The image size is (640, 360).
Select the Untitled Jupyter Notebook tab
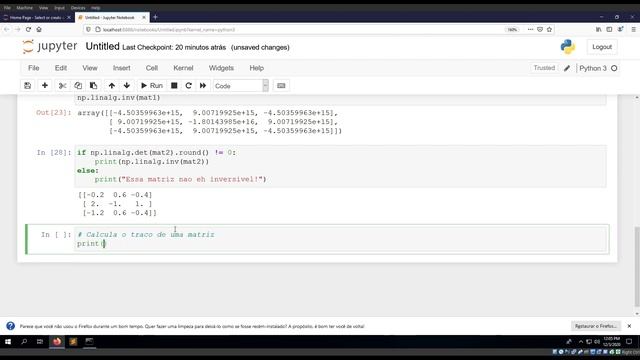coord(109,18)
